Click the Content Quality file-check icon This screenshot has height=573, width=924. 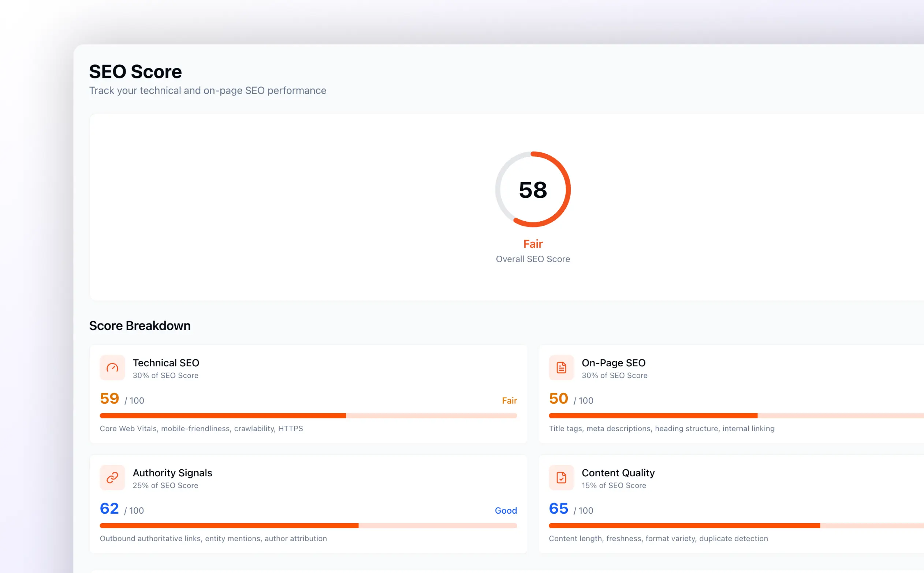coord(561,477)
